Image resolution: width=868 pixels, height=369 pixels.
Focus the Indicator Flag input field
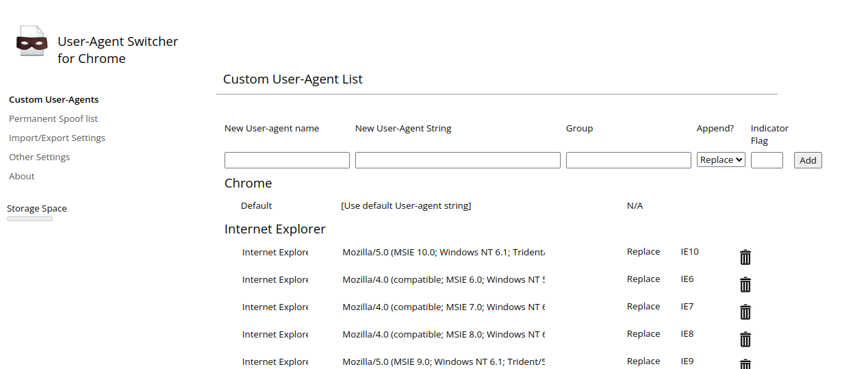[x=767, y=160]
